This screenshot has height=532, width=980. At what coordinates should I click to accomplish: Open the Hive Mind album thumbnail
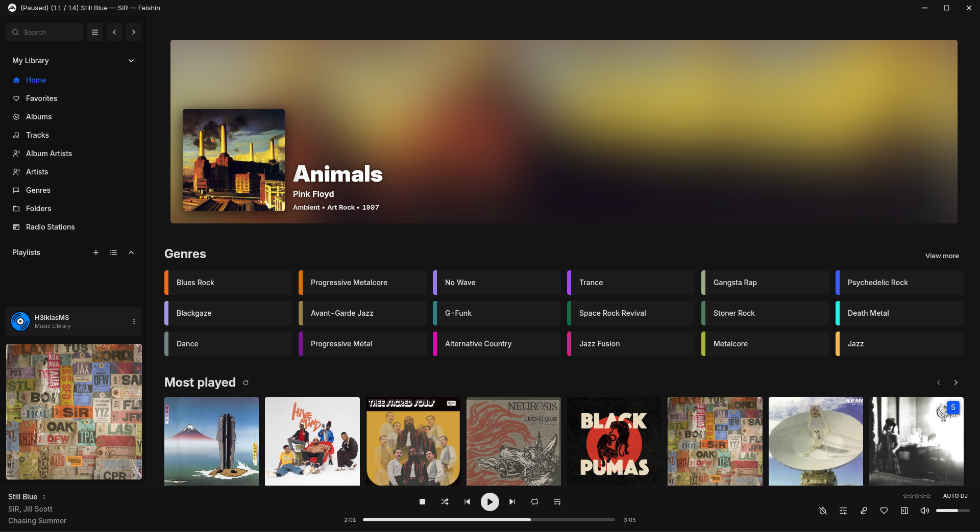(312, 441)
